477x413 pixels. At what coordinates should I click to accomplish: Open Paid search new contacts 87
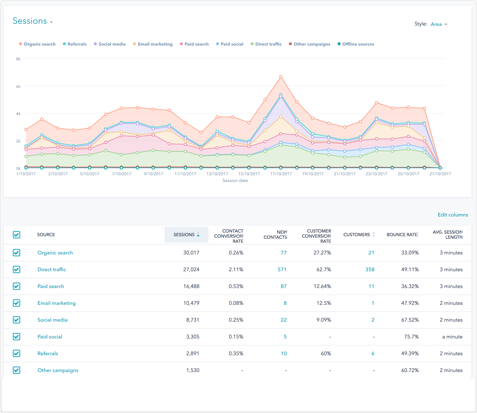pyautogui.click(x=283, y=286)
